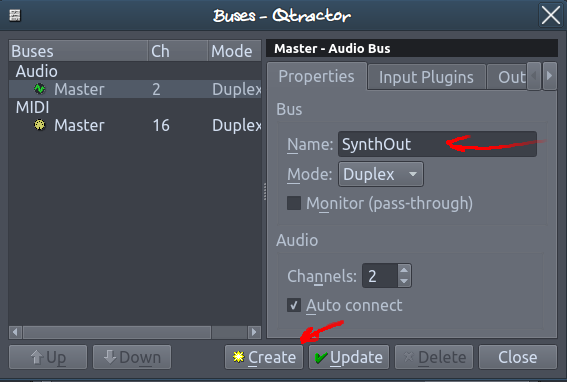Uncheck the Auto connect checkbox

pyautogui.click(x=294, y=305)
